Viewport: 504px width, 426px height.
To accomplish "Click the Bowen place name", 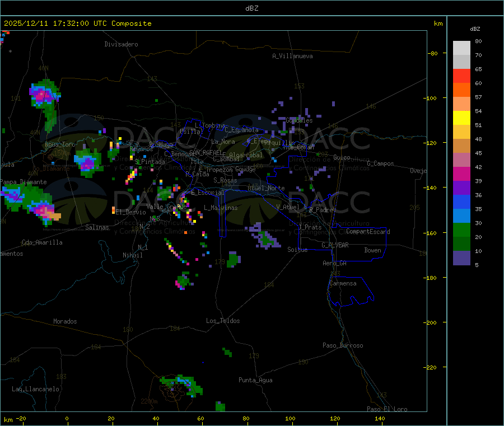I will (x=372, y=250).
